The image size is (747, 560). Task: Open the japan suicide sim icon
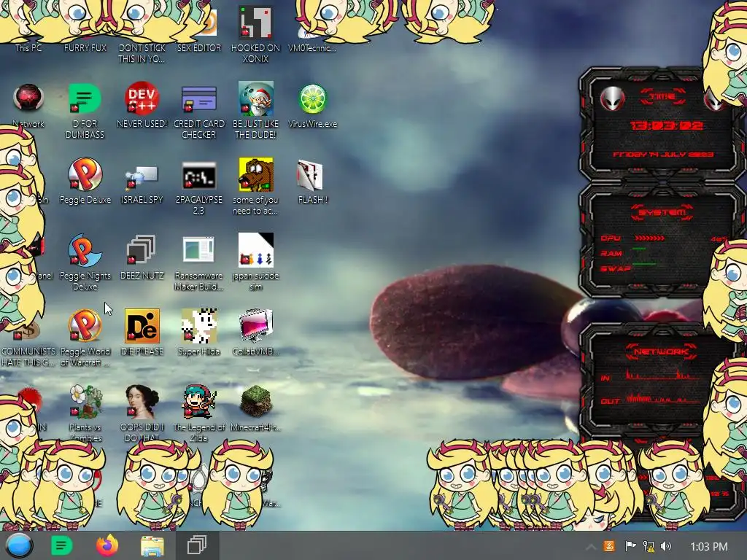click(x=256, y=249)
